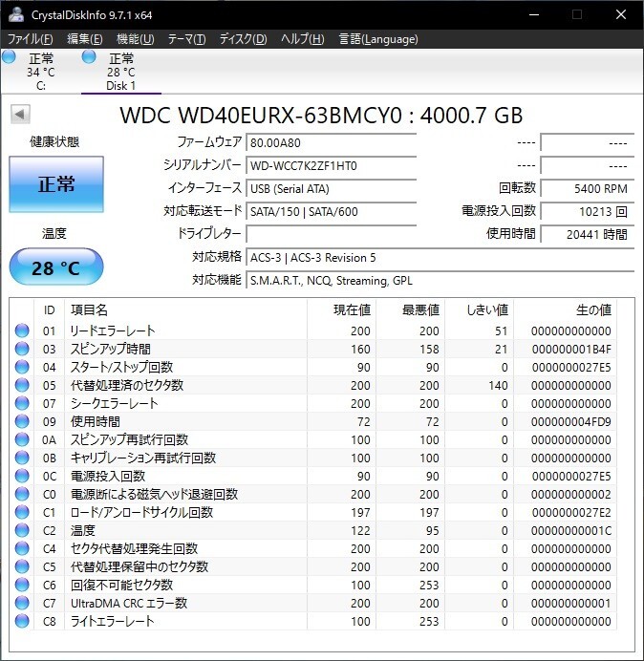Click status orb for attribute 0B キャリブレーション再試行回数
Image resolution: width=644 pixels, height=661 pixels.
pos(22,458)
